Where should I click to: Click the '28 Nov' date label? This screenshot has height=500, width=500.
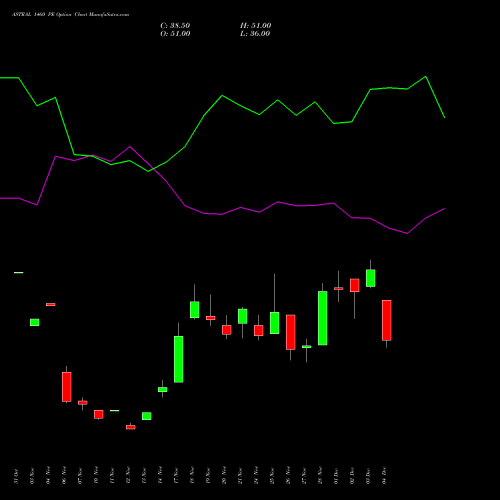(x=320, y=476)
